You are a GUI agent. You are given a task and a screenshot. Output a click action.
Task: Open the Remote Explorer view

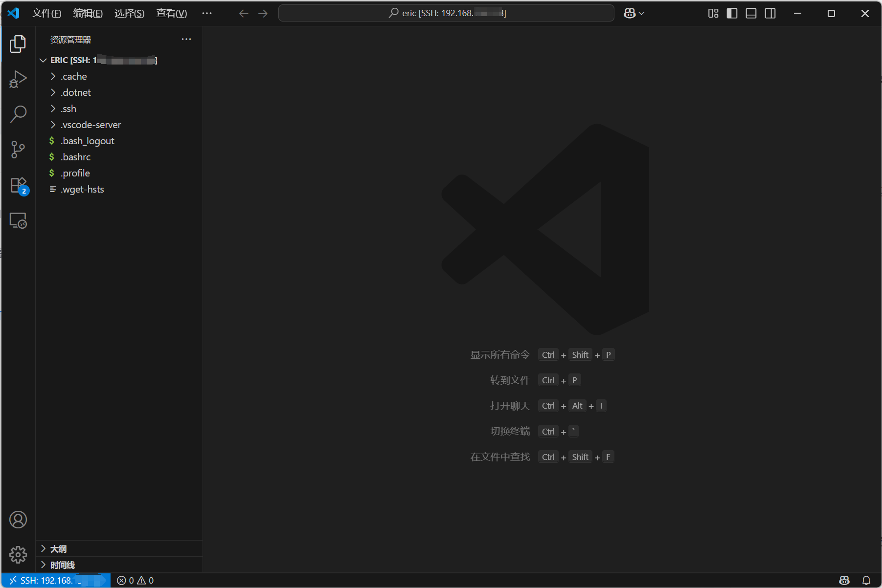coord(18,220)
